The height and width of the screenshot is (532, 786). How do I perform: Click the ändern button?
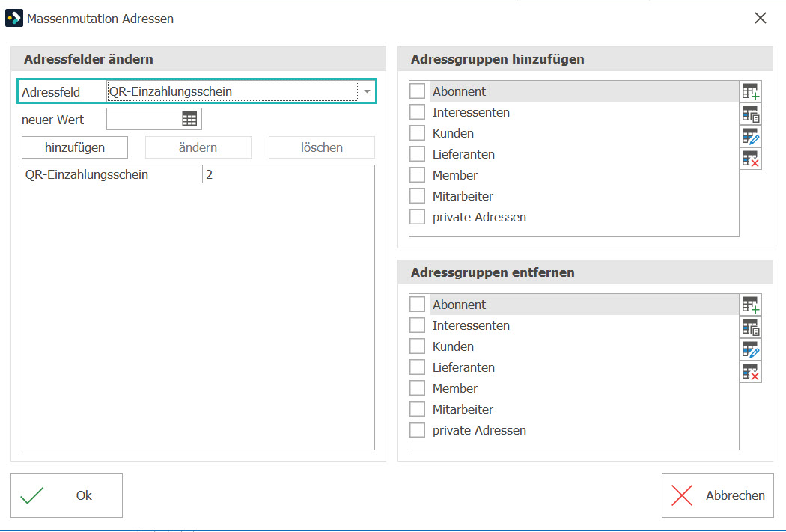pos(198,148)
